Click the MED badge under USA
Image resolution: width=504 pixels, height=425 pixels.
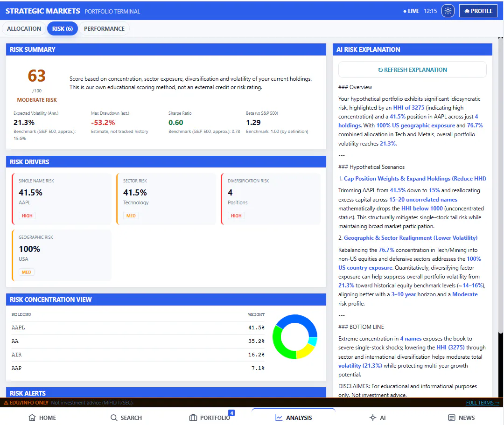pos(26,272)
